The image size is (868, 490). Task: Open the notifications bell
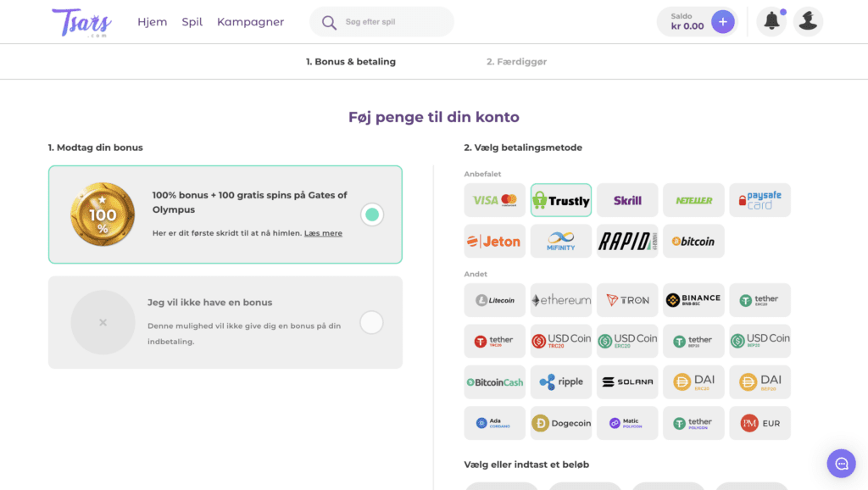(x=771, y=21)
